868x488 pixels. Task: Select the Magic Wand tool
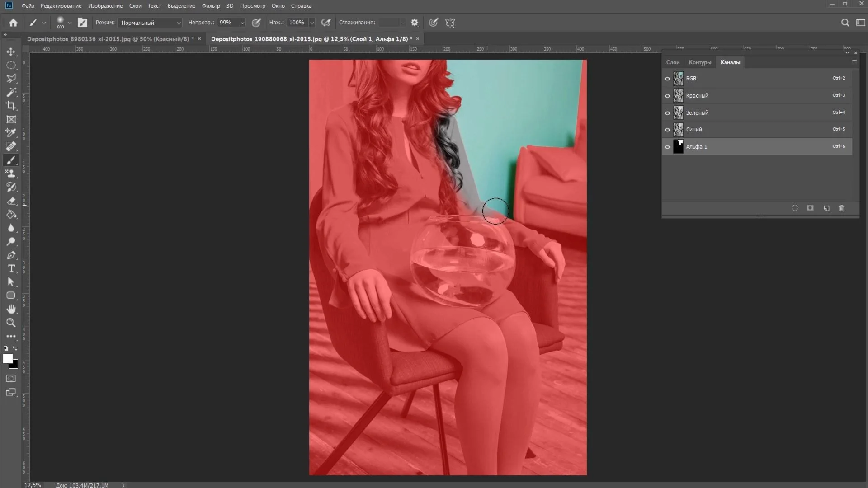point(11,92)
